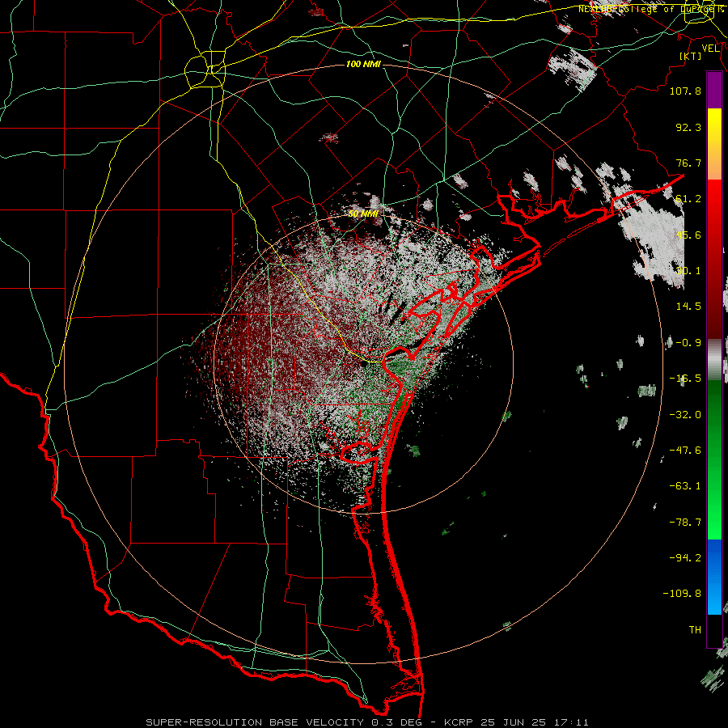Click the -0.9 legend value

click(x=688, y=343)
